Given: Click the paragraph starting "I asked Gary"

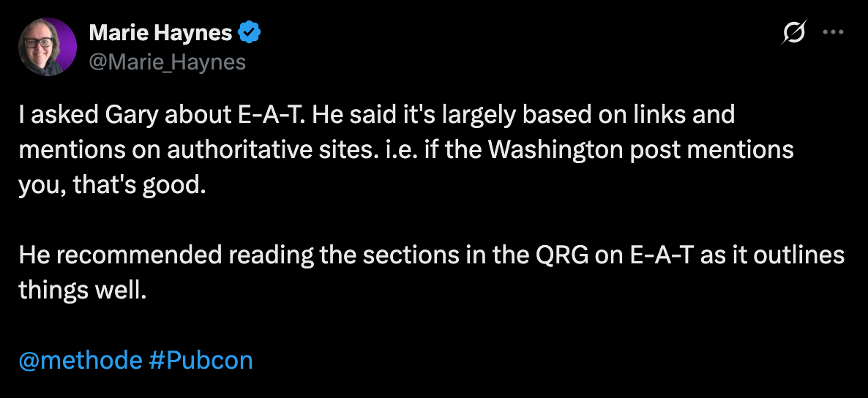Looking at the screenshot, I should tap(405, 151).
